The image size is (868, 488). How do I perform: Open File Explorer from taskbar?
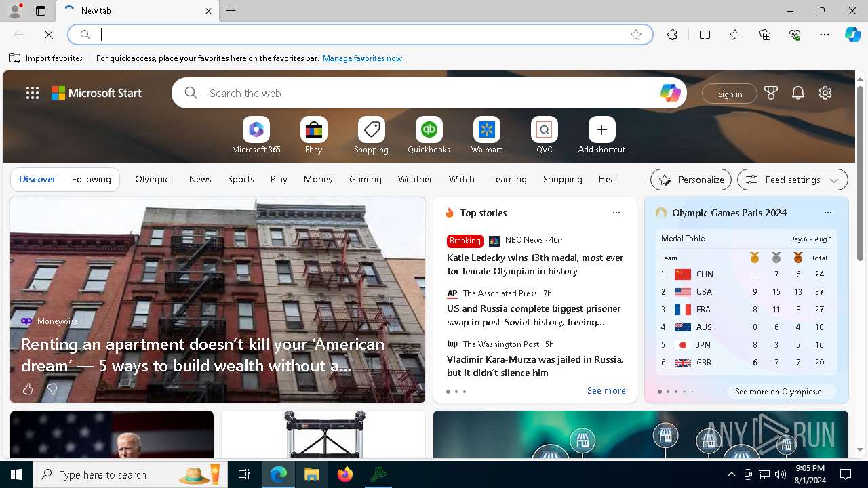(x=312, y=474)
